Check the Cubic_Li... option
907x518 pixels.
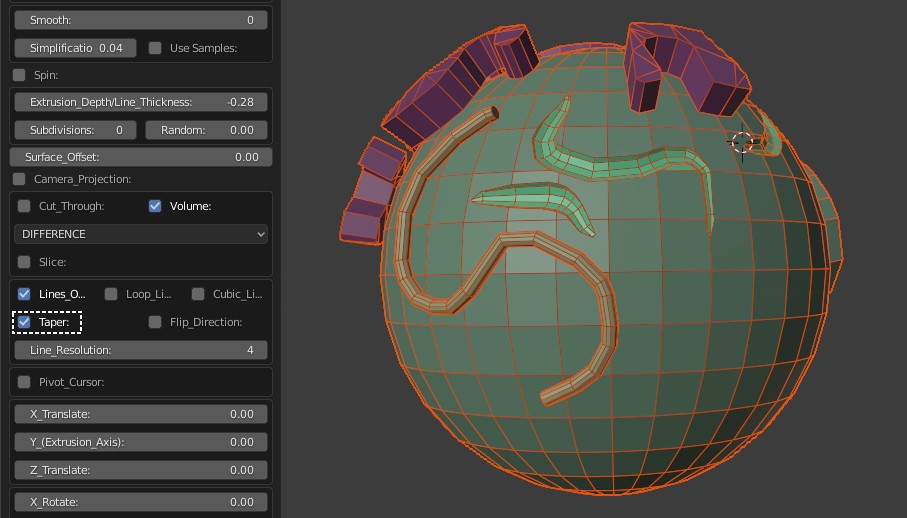click(198, 294)
